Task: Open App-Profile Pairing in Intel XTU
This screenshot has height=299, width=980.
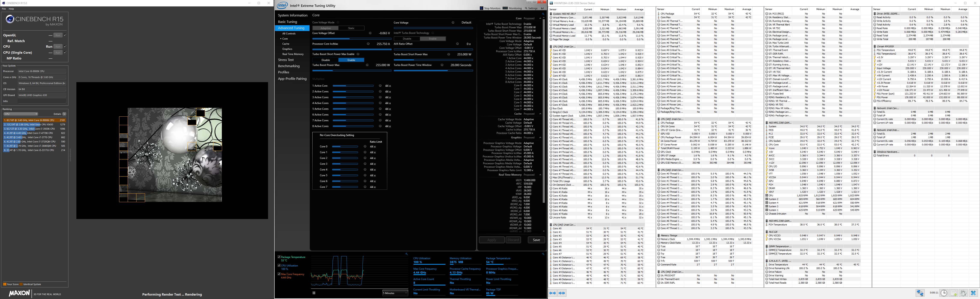Action: pos(292,79)
